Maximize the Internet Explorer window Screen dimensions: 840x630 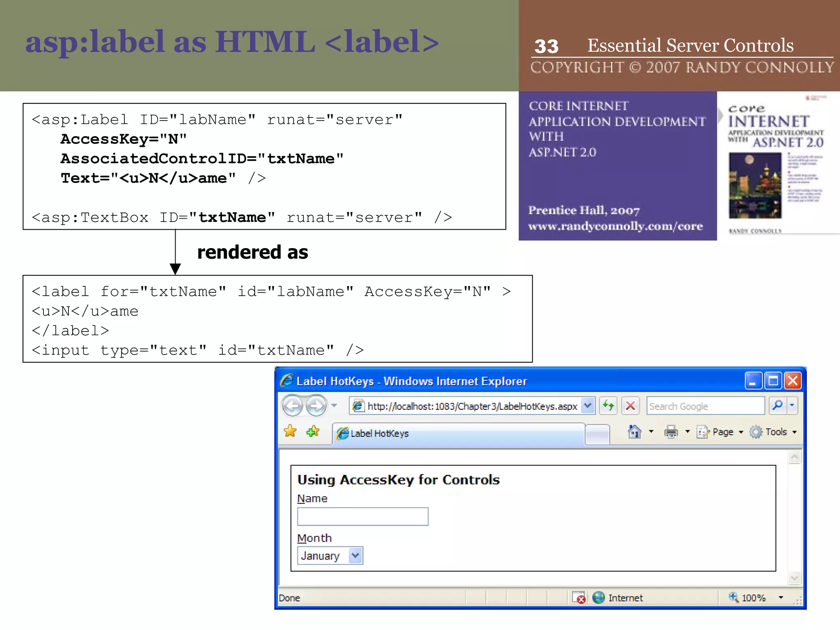[774, 381]
